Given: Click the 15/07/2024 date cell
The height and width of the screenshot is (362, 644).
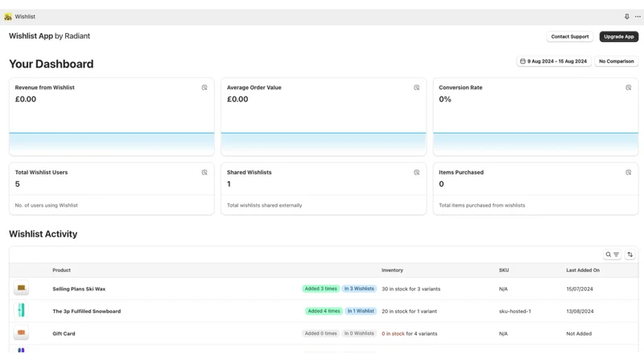Looking at the screenshot, I should 580,289.
